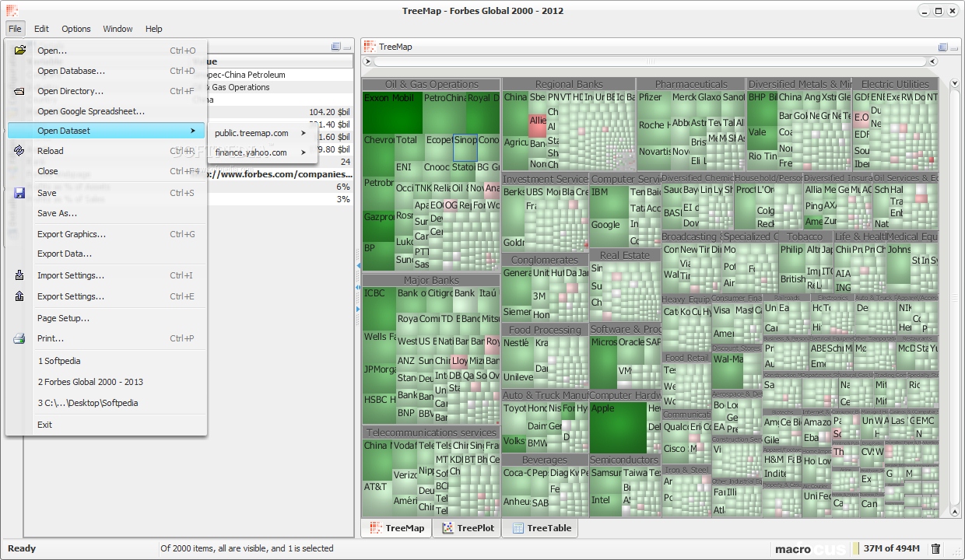Click the Import Settings icon

tap(20, 275)
